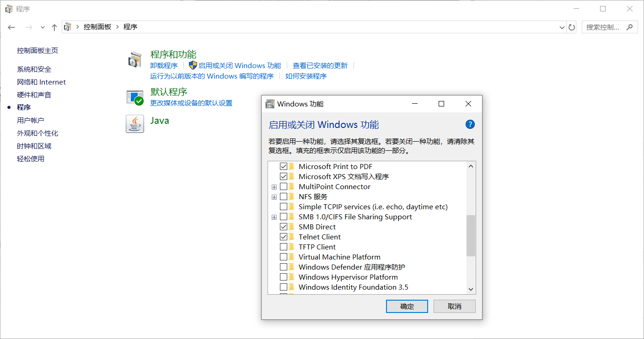
Task: Click folder icon beside NFS 服务
Action: (x=292, y=196)
